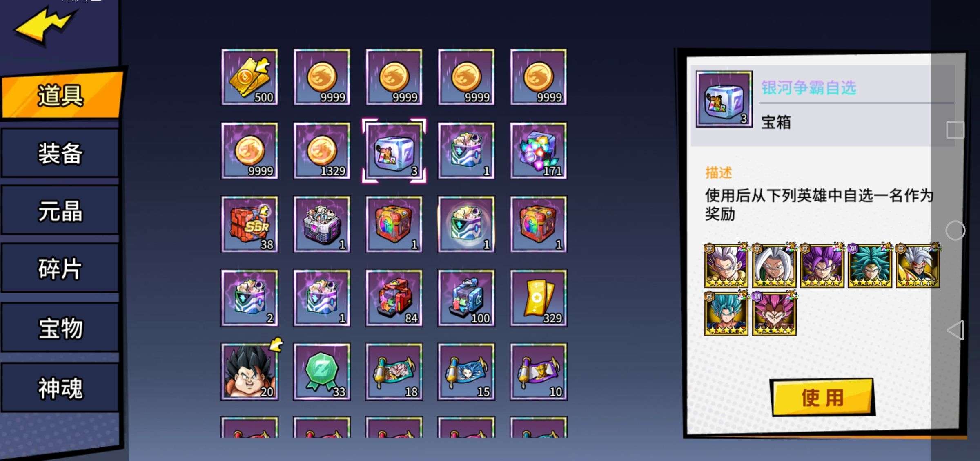Select the gem box item with 171

539,151
